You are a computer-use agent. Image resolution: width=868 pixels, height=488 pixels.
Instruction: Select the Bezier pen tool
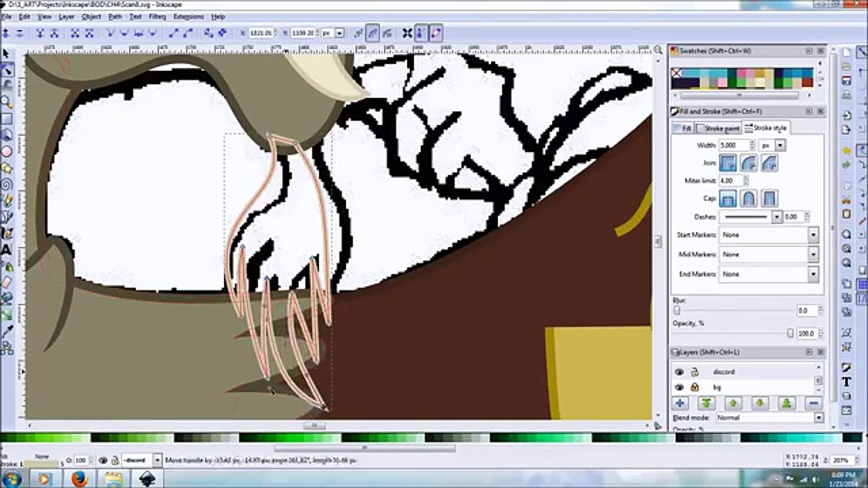coord(7,217)
